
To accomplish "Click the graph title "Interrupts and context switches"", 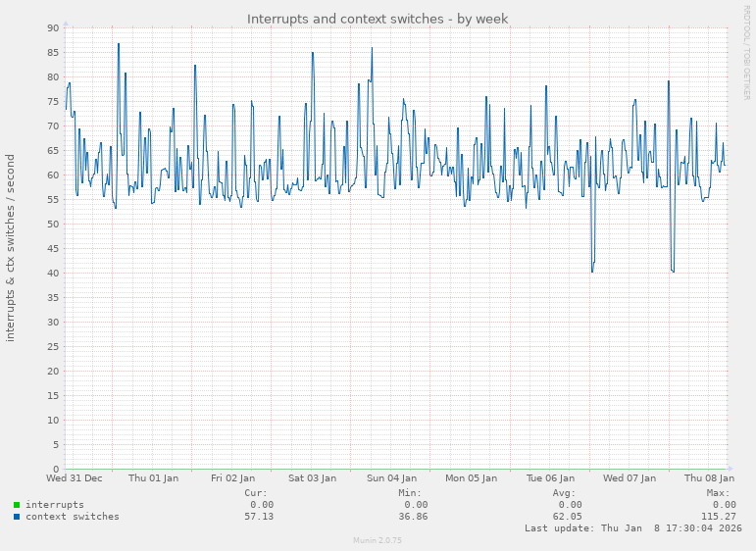I will (x=378, y=19).
